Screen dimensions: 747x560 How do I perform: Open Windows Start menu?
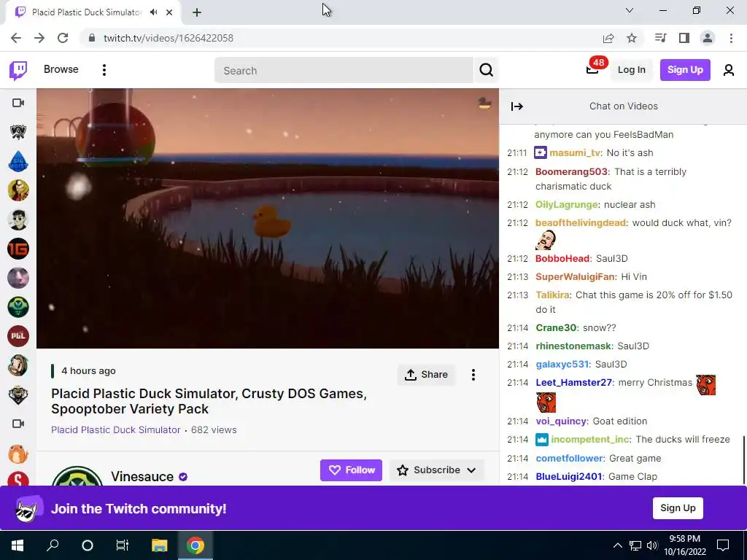point(18,545)
